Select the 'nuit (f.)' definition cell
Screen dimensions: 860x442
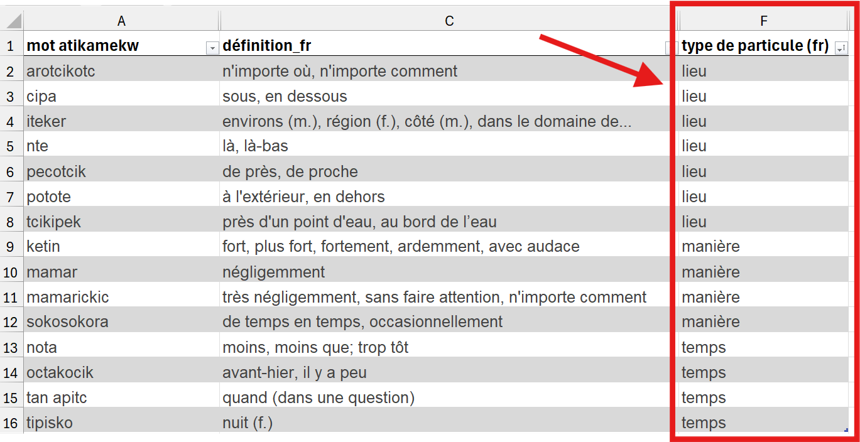coord(449,423)
